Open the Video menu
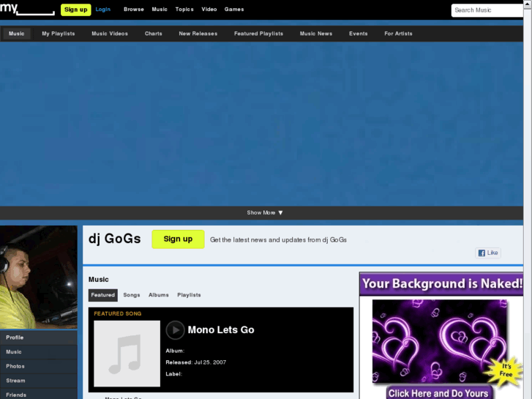Viewport: 532px width, 399px height. [209, 10]
